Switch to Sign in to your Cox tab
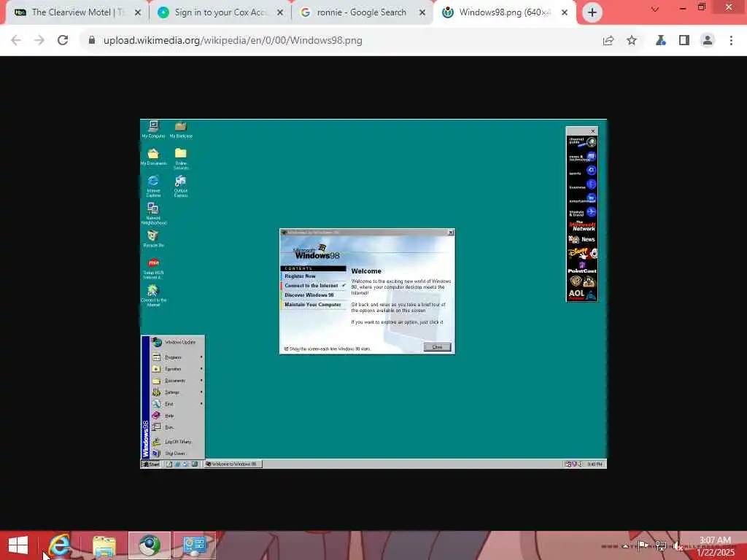The image size is (747, 560). (x=220, y=12)
